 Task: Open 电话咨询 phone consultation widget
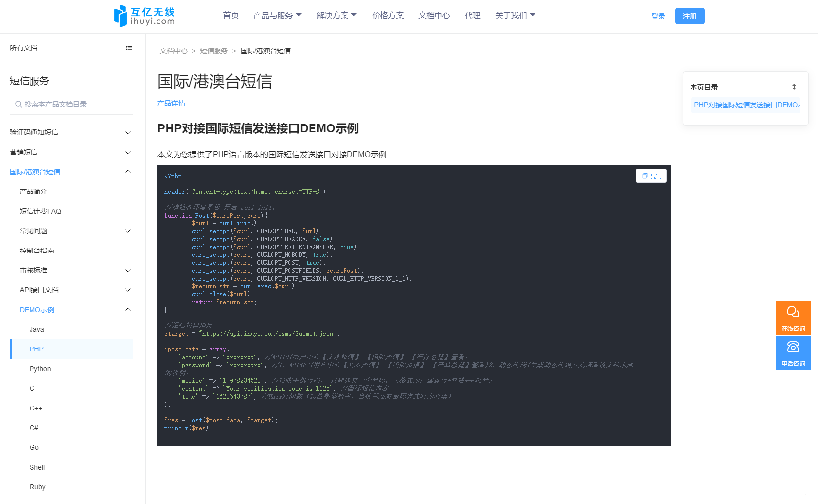[x=793, y=353]
